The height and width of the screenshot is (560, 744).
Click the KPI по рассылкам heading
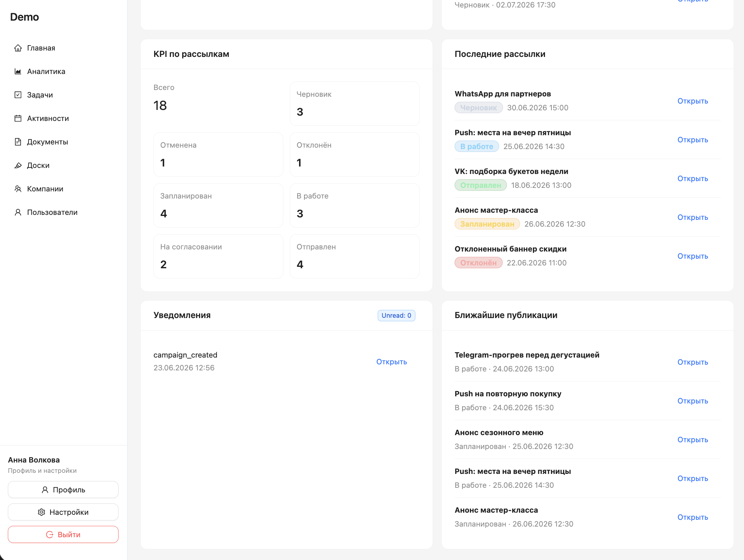(191, 54)
